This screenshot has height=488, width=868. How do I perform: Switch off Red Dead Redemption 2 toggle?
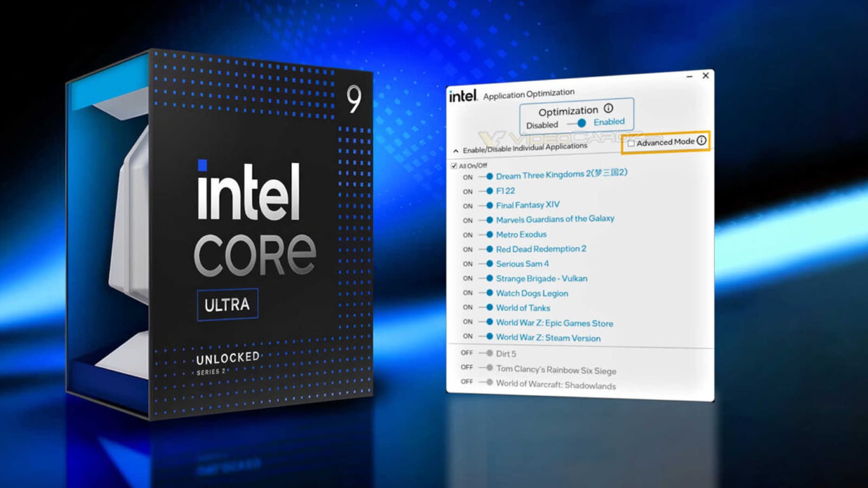tap(486, 249)
